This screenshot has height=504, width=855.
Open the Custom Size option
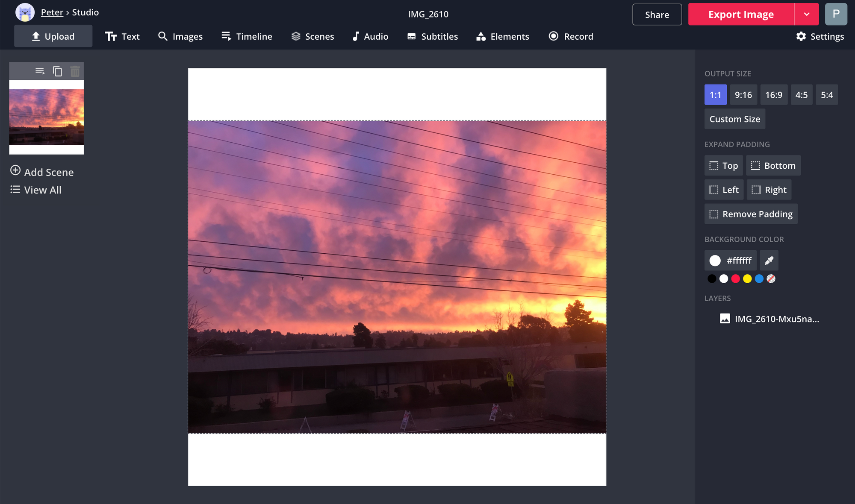(x=735, y=119)
